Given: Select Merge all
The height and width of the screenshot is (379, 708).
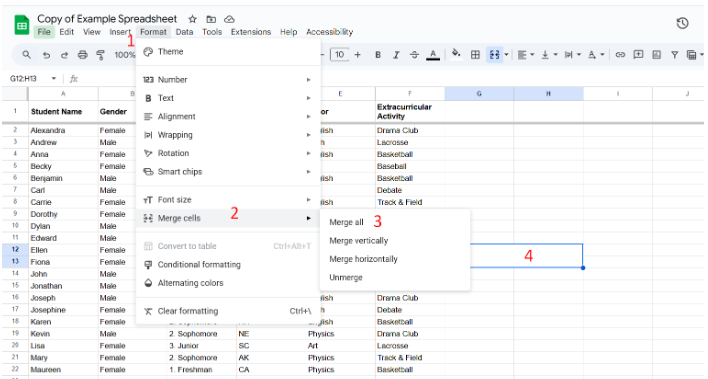Looking at the screenshot, I should 395,222.
